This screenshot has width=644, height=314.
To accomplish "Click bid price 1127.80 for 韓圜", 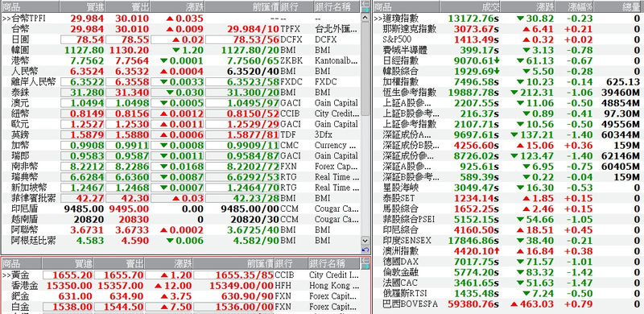I will (x=85, y=50).
